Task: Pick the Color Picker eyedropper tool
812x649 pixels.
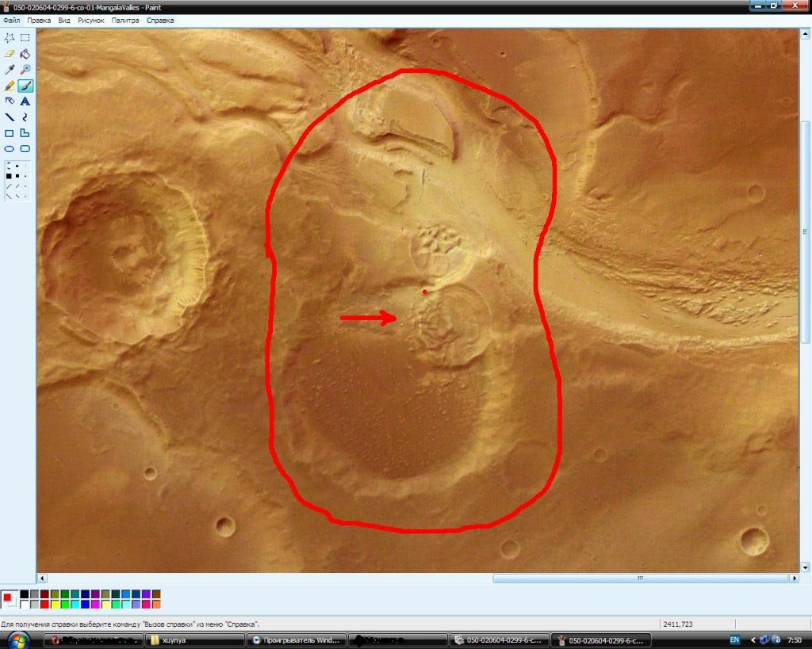Action: coord(10,70)
